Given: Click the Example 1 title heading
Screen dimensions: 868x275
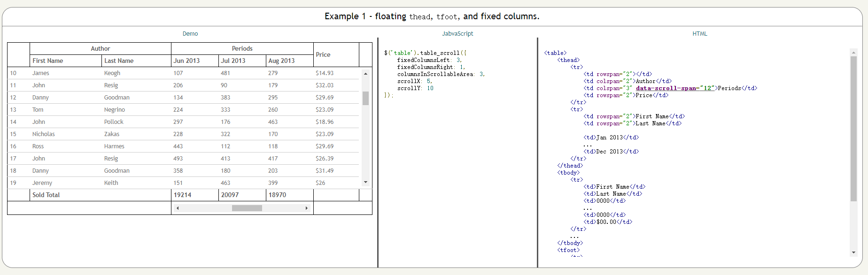Looking at the screenshot, I should click(432, 16).
